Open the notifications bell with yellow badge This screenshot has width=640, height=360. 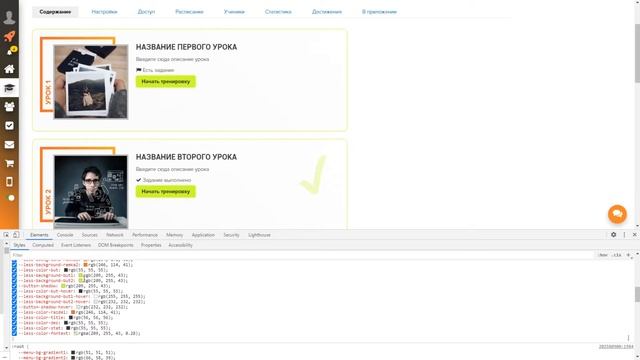11,51
